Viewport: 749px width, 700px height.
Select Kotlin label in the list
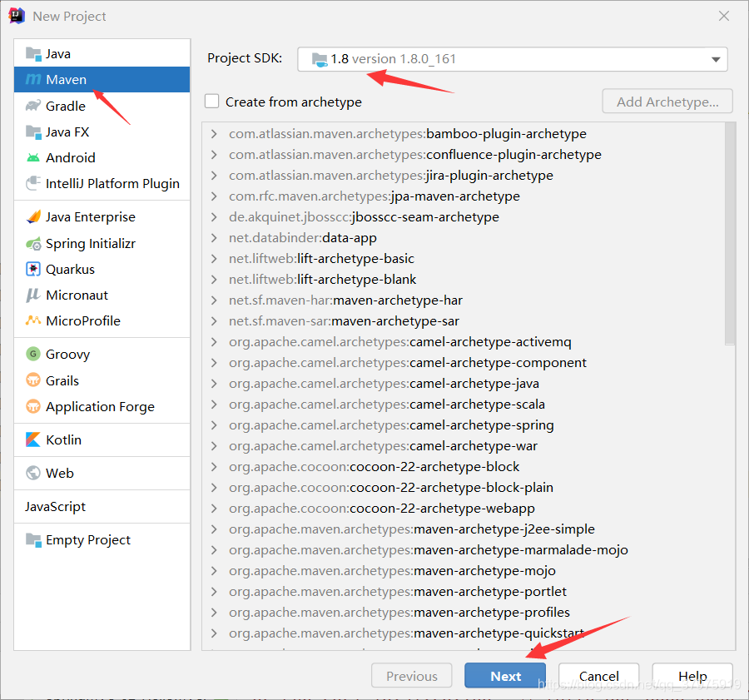pyautogui.click(x=63, y=439)
